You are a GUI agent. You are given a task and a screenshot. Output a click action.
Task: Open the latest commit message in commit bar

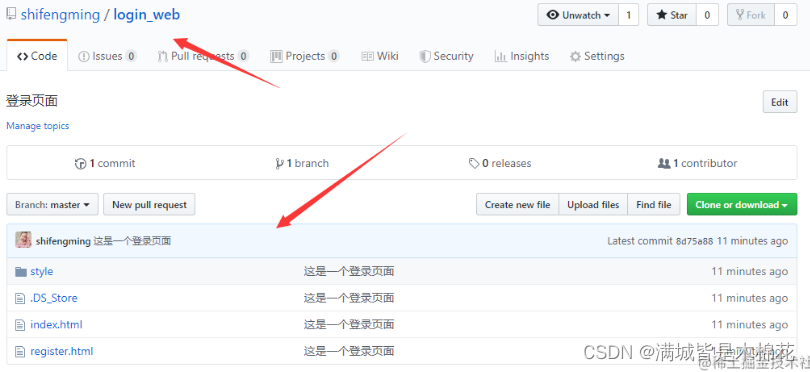click(132, 241)
